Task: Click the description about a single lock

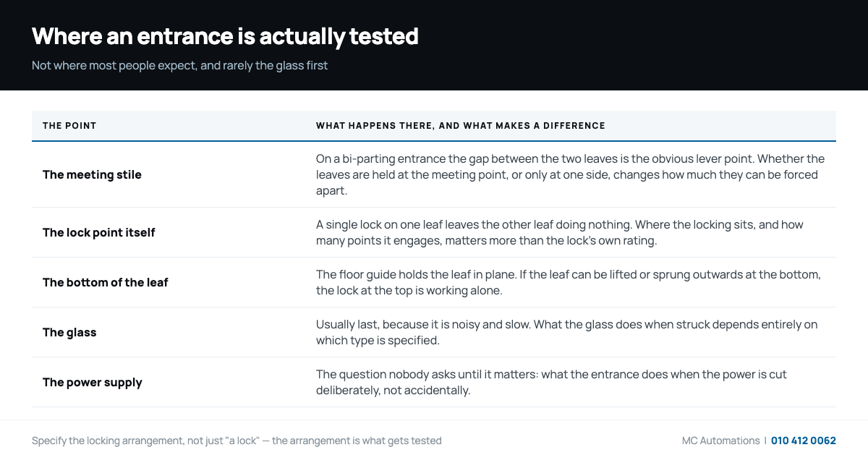Action: click(560, 232)
